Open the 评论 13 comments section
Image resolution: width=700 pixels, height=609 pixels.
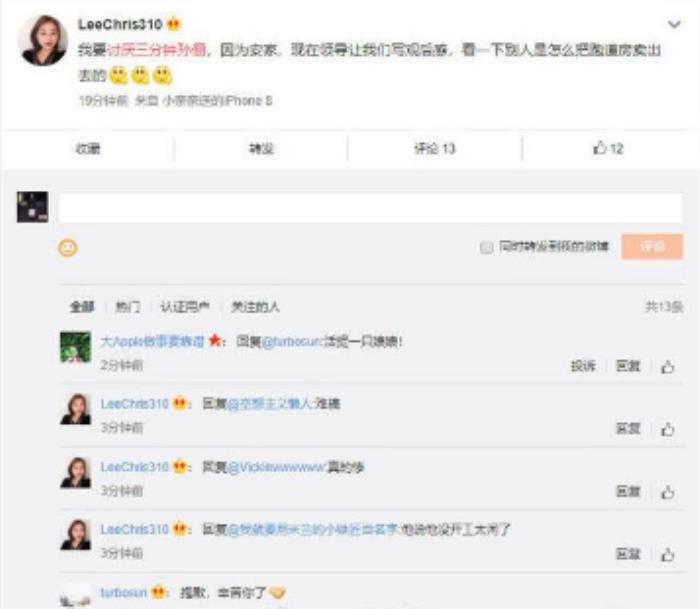point(435,149)
